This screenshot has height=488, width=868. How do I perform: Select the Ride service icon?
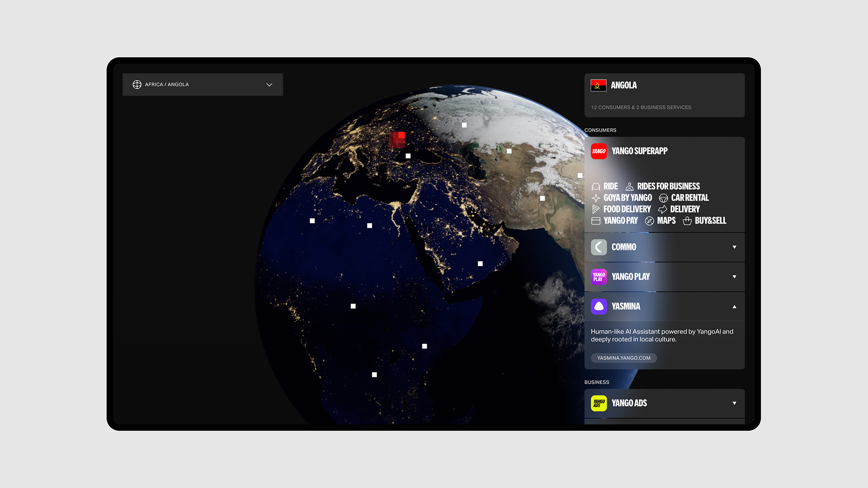coord(596,187)
